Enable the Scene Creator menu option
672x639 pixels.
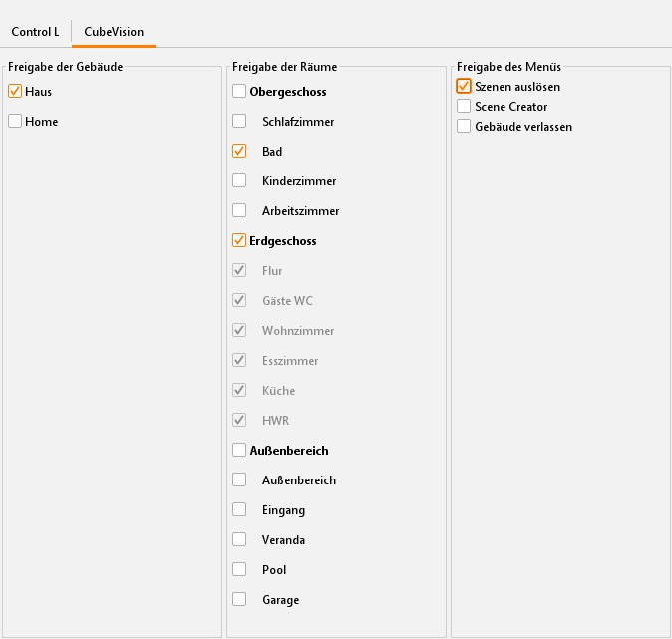[x=464, y=107]
